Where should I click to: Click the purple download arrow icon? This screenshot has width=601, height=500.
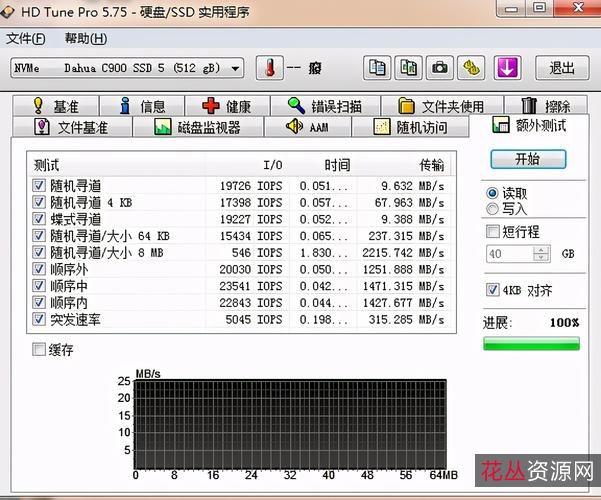pos(507,68)
